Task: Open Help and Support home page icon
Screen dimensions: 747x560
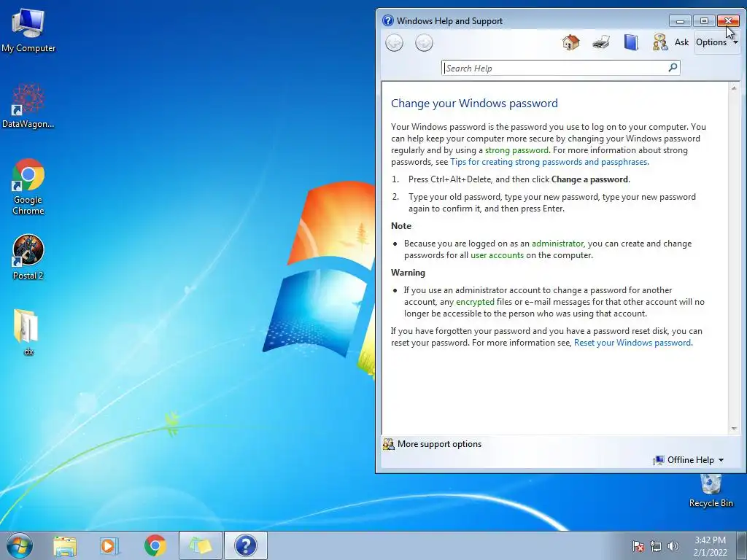Action: tap(570, 42)
